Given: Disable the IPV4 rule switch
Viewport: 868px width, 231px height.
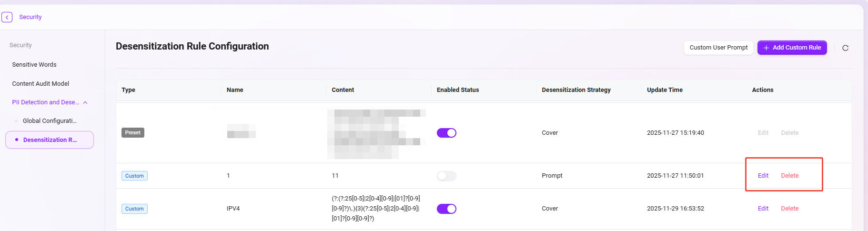Looking at the screenshot, I should (446, 209).
